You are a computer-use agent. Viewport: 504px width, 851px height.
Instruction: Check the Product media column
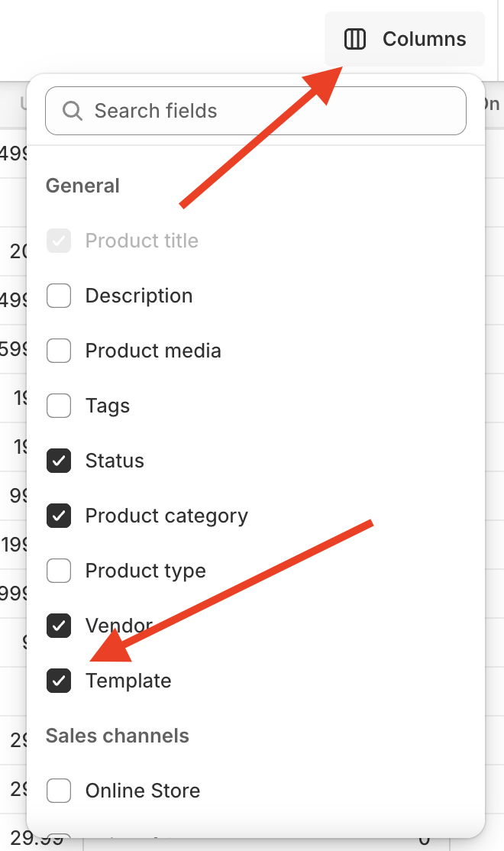pos(59,351)
